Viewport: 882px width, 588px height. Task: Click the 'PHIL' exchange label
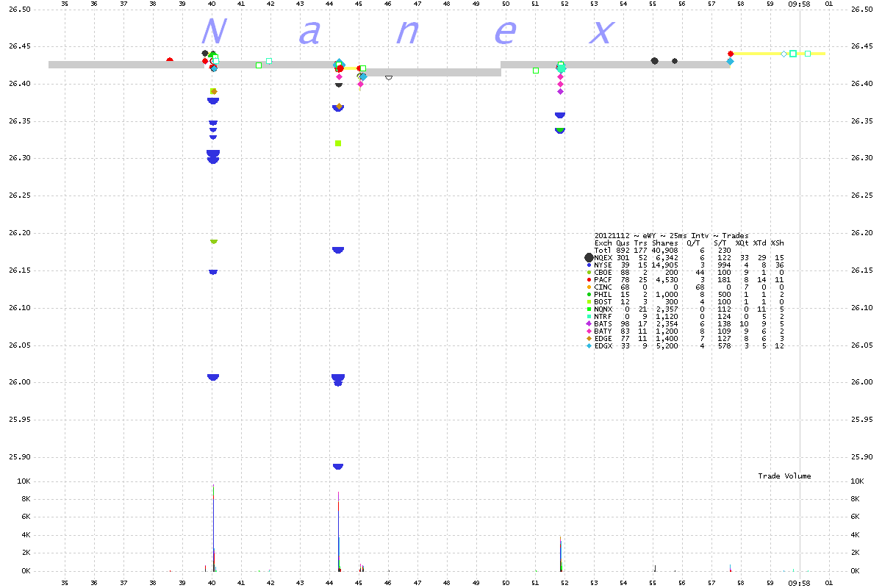(x=603, y=294)
